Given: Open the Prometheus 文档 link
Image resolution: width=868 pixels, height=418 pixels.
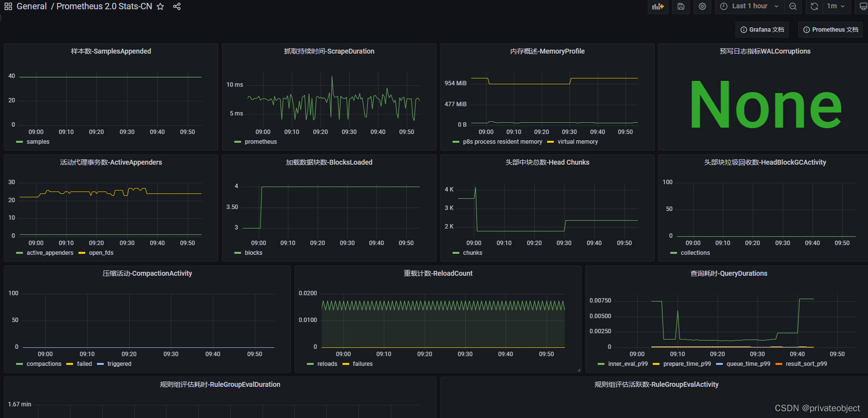Looking at the screenshot, I should pos(830,30).
